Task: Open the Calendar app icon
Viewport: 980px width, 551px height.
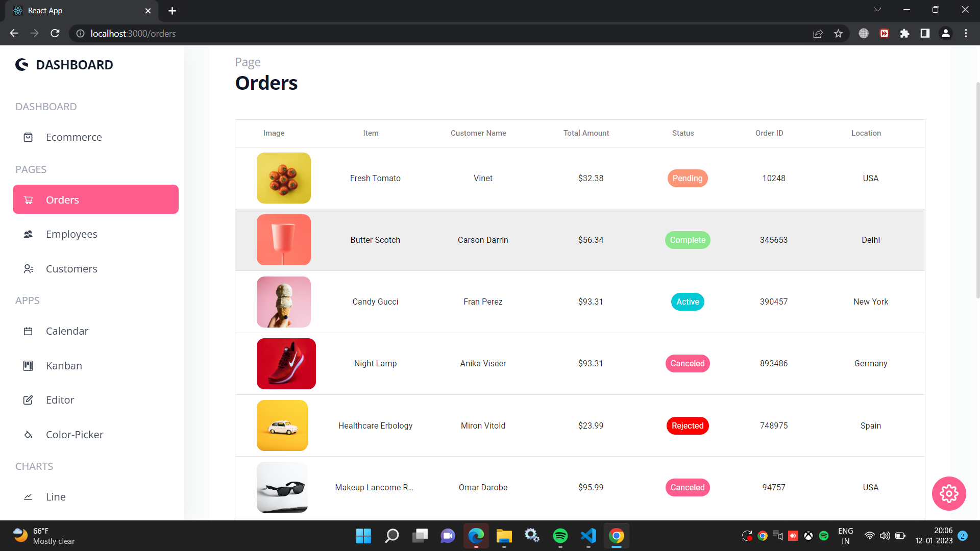Action: coord(28,331)
